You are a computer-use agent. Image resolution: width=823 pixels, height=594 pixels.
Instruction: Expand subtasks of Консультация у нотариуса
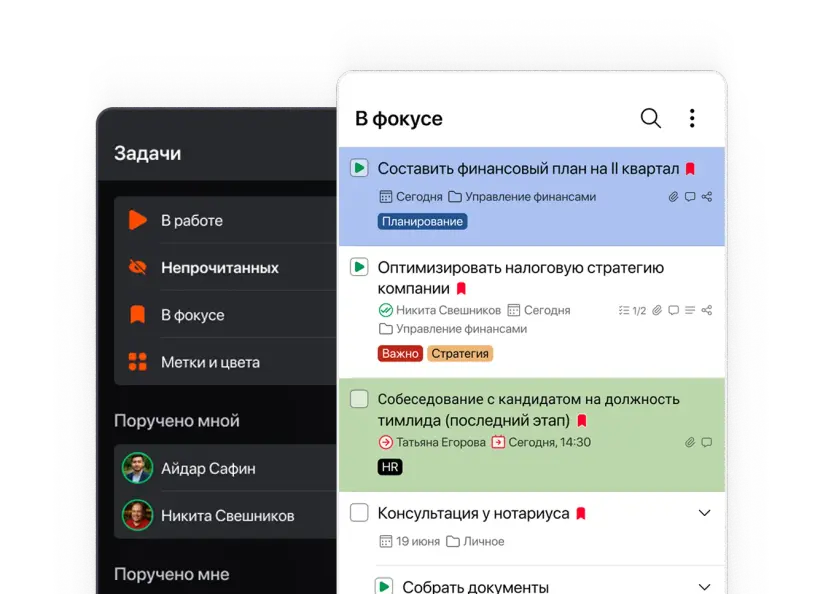[705, 512]
